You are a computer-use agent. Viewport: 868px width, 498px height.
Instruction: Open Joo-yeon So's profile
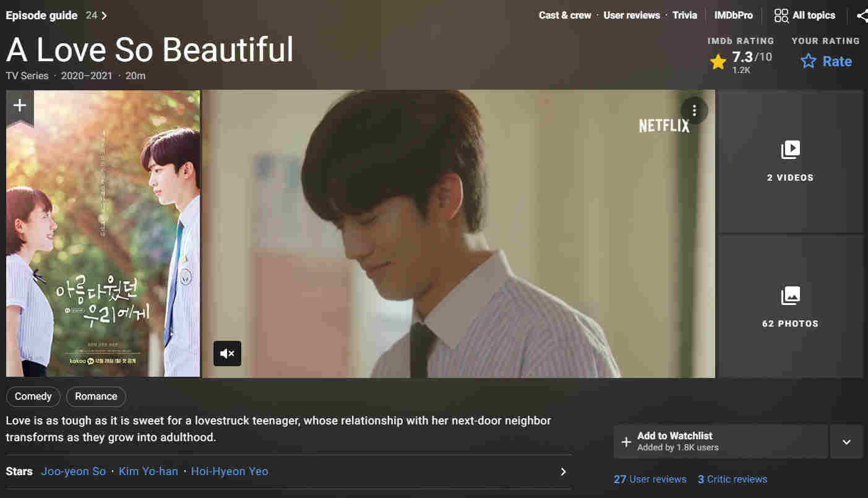pyautogui.click(x=74, y=471)
